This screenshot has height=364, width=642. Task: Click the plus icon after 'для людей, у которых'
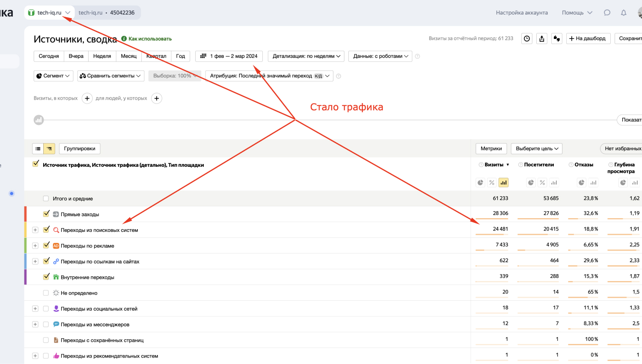coord(157,98)
